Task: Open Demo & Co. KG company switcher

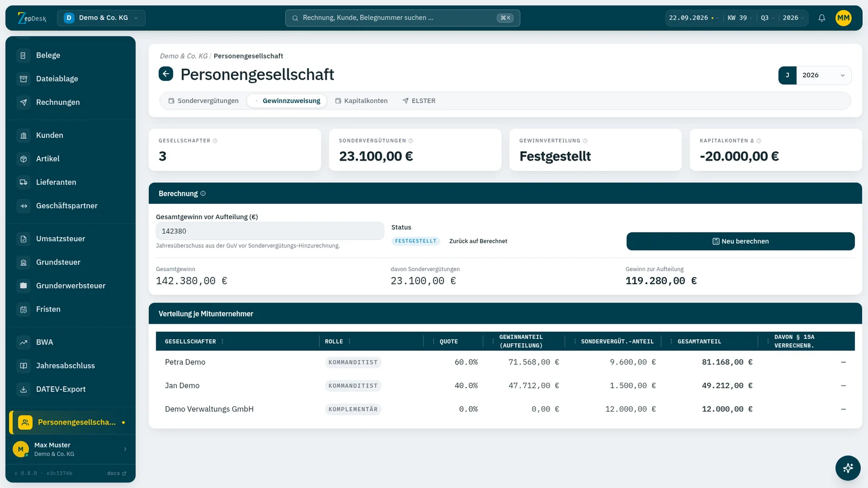Action: (101, 18)
